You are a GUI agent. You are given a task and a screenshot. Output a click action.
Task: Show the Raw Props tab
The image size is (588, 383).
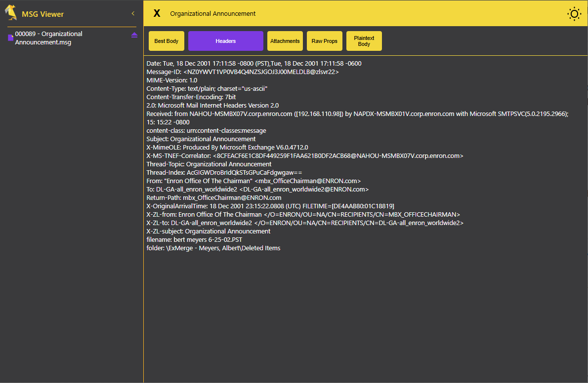click(325, 41)
